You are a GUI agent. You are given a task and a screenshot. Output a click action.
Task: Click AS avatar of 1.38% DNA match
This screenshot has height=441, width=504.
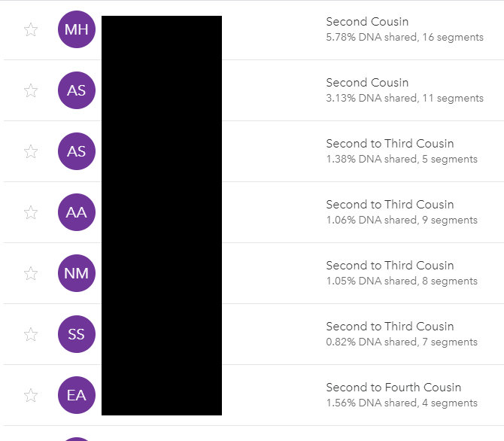76,151
